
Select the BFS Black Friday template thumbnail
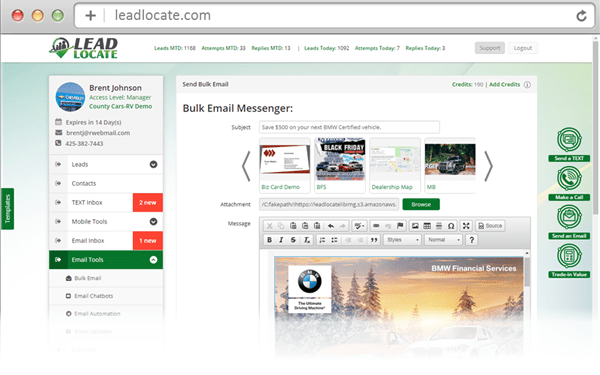point(340,165)
